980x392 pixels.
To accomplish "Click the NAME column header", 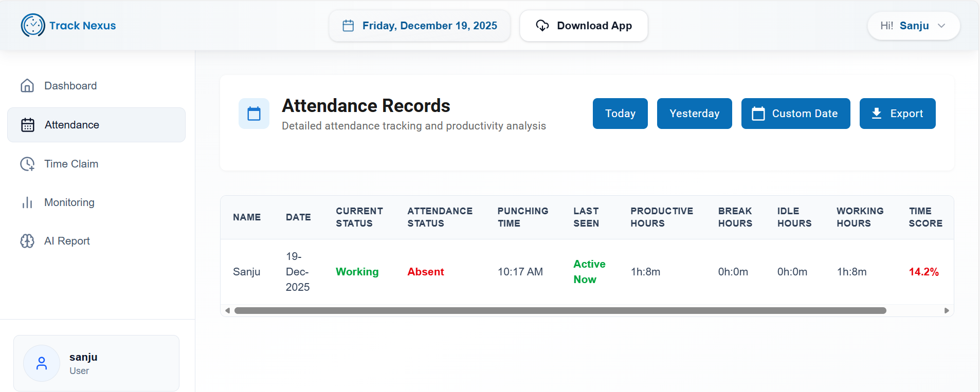I will 247,217.
